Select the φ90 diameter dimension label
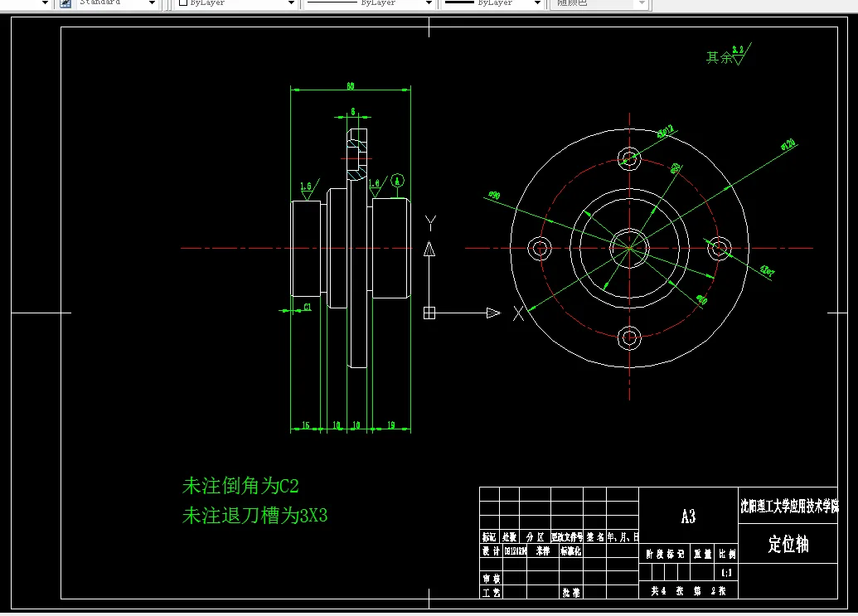Image resolution: width=858 pixels, height=616 pixels. click(x=493, y=195)
